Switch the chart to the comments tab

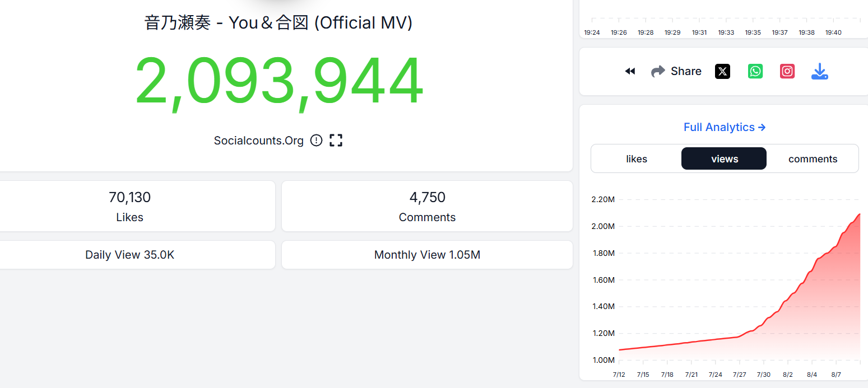coord(813,159)
